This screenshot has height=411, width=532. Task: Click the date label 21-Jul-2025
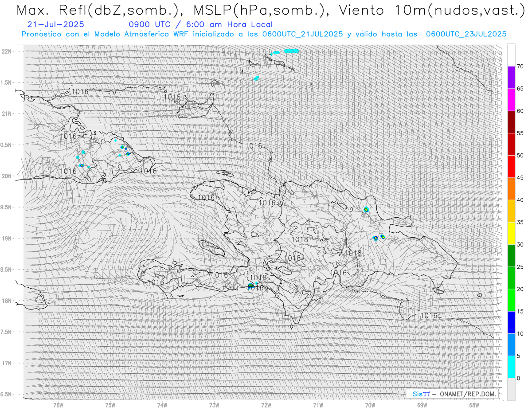point(55,24)
